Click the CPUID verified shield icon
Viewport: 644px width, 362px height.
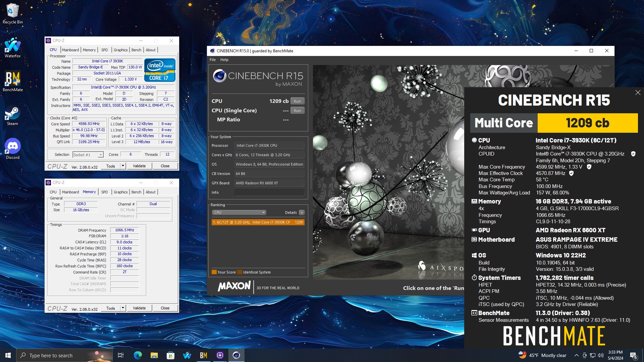(x=633, y=154)
